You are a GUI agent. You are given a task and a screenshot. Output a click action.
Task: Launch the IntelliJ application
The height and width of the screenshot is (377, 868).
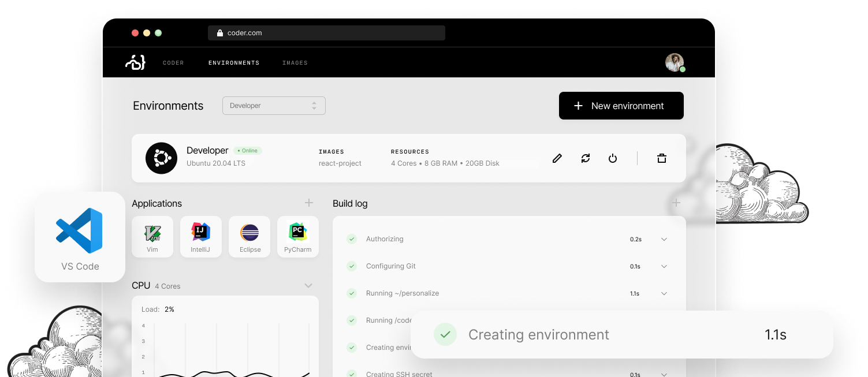[200, 237]
